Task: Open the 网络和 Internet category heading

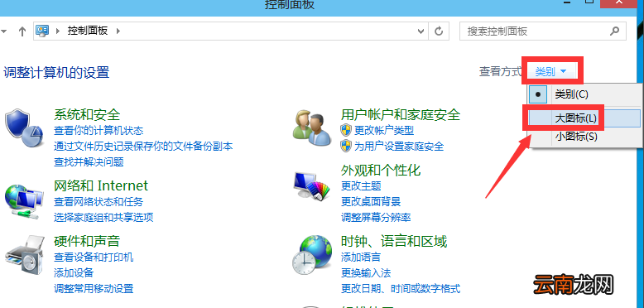Action: (x=101, y=185)
